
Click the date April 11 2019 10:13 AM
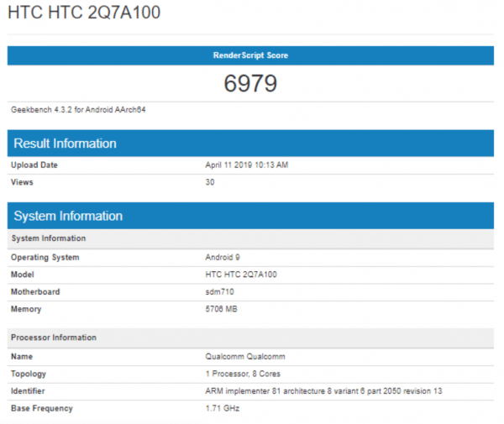click(x=246, y=165)
